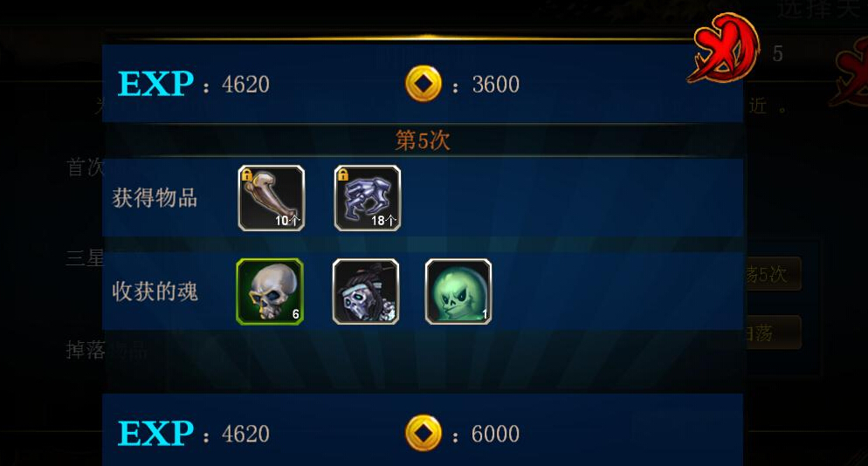Screen dimensions: 868x466
Task: Select the bone item showing 10个
Action: pos(272,198)
